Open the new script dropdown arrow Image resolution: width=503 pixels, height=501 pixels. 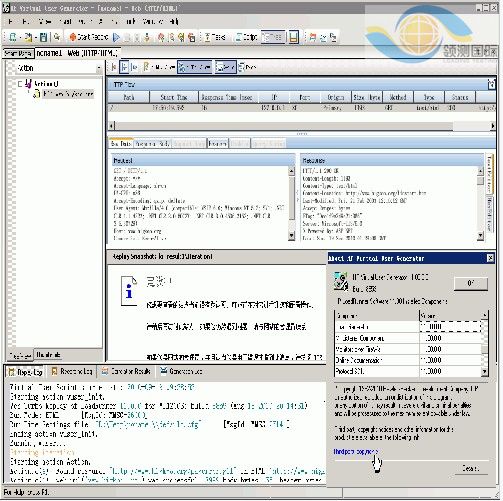[20, 37]
